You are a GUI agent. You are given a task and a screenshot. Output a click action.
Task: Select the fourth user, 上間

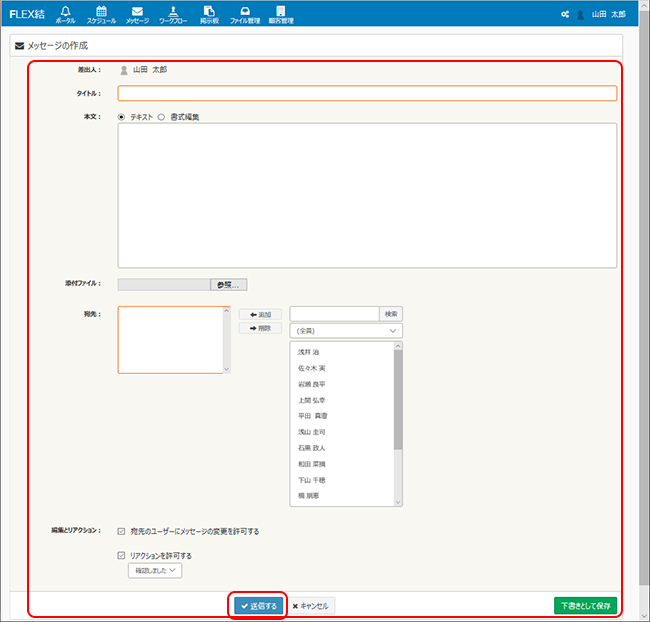click(x=311, y=401)
